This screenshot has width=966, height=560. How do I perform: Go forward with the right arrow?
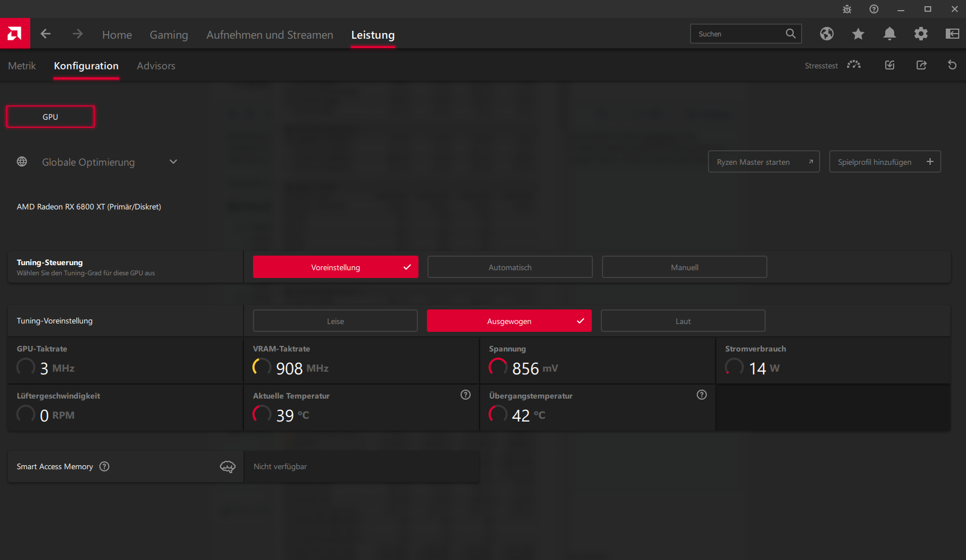click(77, 34)
